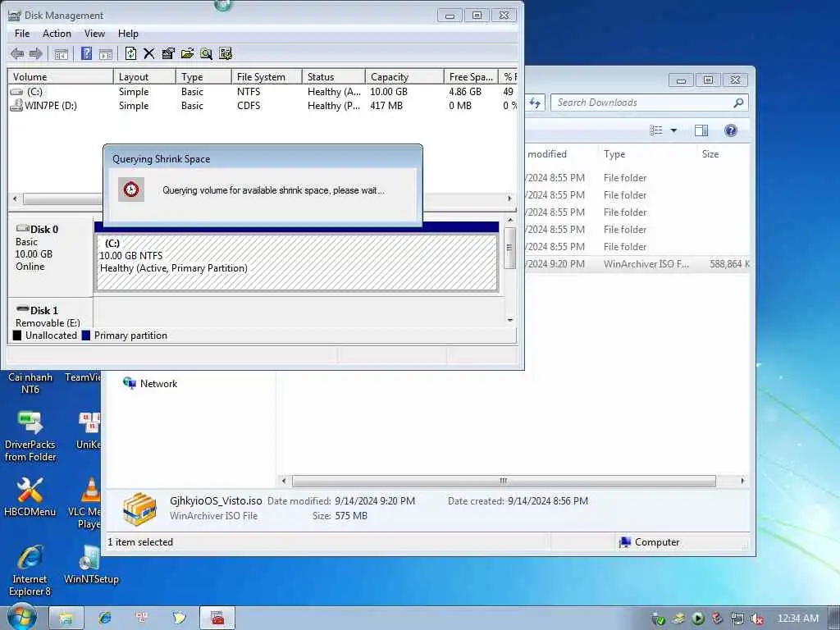Sort by the File System column header
840x630 pixels.
(267, 76)
